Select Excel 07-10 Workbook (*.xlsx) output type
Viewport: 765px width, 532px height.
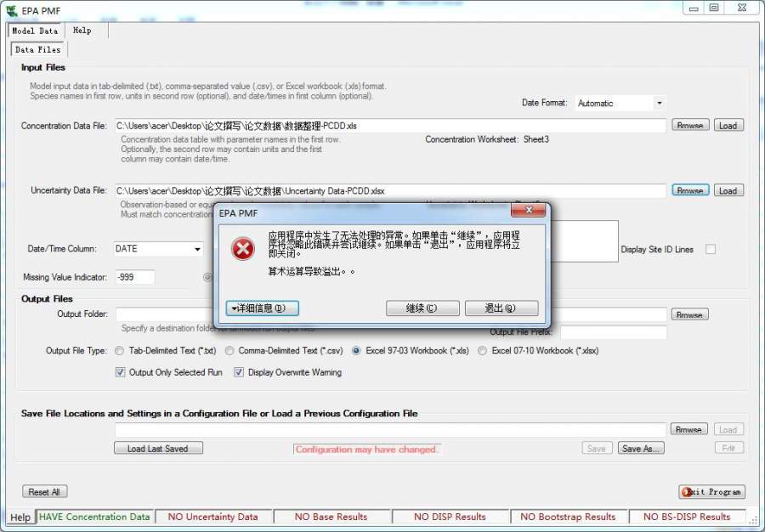[482, 351]
